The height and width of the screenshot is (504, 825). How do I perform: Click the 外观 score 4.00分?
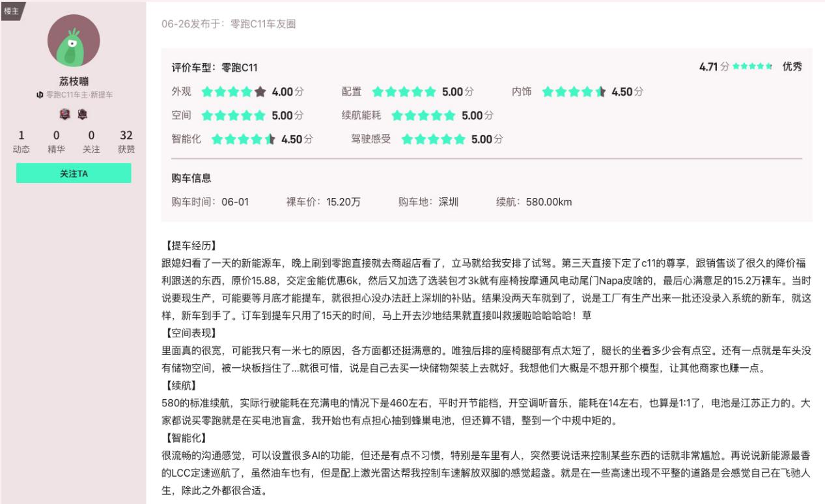[288, 92]
